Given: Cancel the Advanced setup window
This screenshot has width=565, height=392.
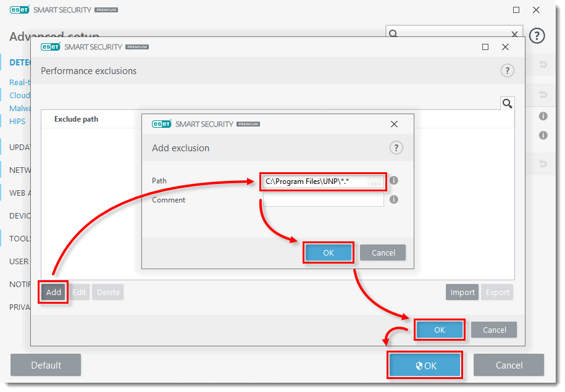Looking at the screenshot, I should [x=509, y=365].
